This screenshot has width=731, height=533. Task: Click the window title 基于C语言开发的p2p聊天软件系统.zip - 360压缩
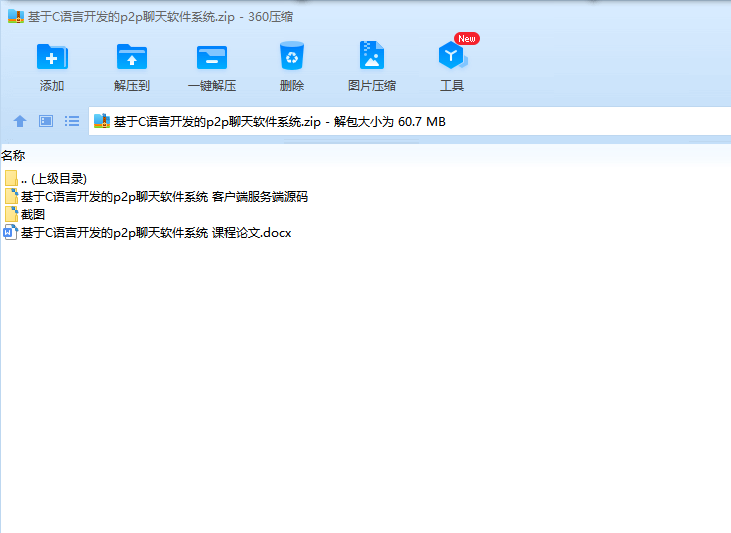click(160, 17)
